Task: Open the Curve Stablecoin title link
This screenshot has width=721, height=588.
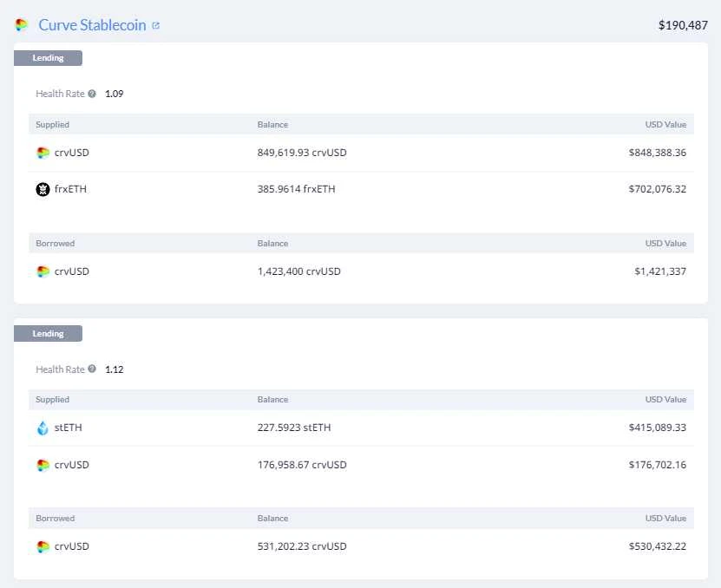Action: point(92,25)
